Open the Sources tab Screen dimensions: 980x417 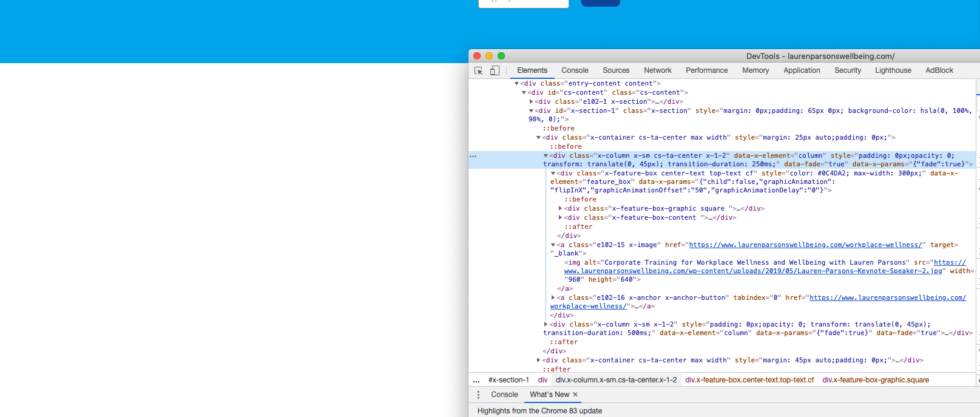tap(616, 70)
